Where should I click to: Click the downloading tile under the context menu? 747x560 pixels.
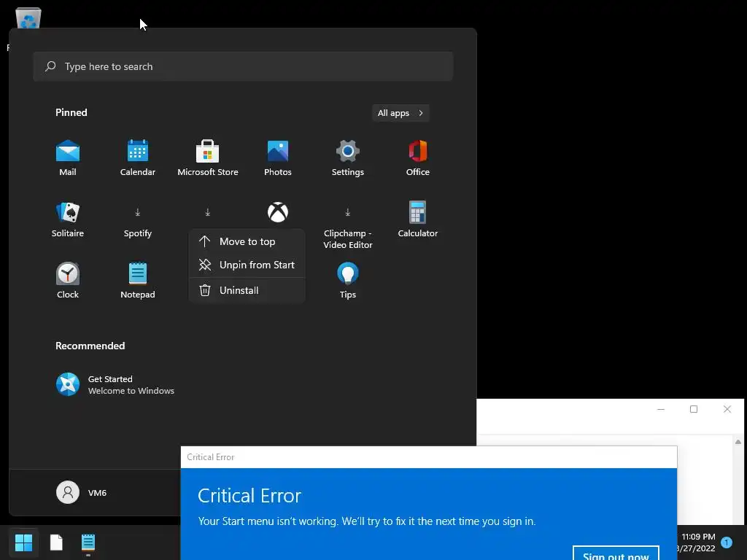point(208,212)
